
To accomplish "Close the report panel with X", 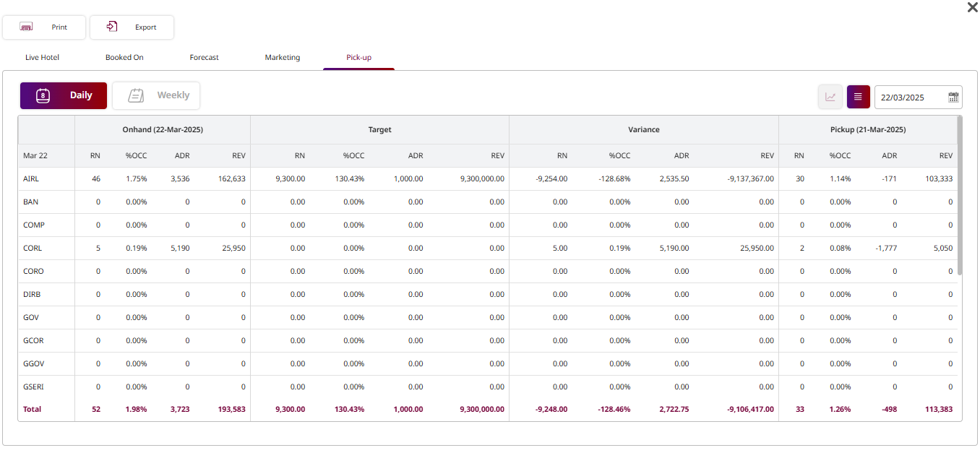I will tap(972, 7).
